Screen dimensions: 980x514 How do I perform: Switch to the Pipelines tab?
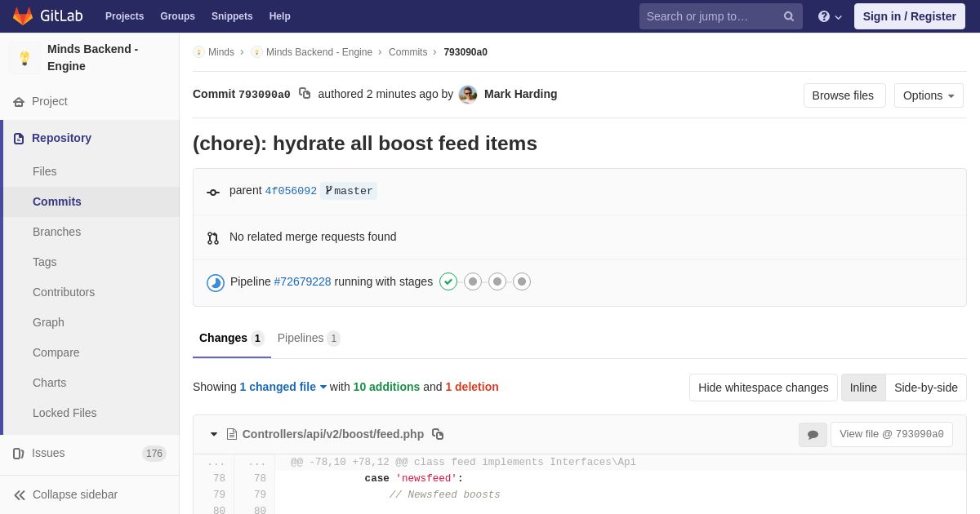tap(309, 338)
